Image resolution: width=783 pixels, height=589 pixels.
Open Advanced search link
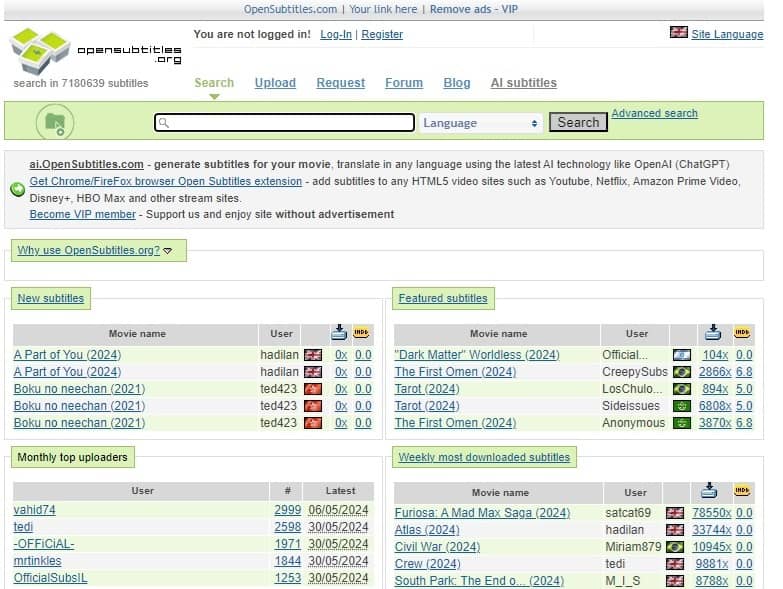tap(654, 113)
